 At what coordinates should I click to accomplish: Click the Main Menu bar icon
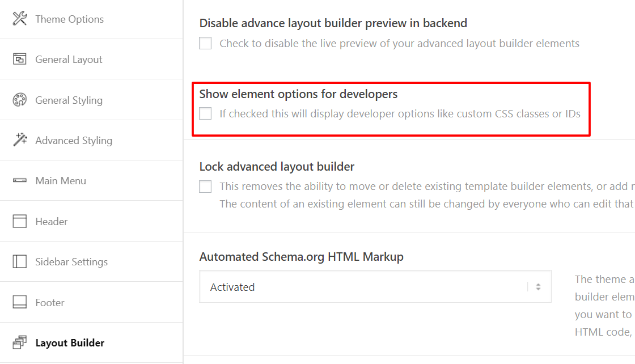pyautogui.click(x=20, y=181)
